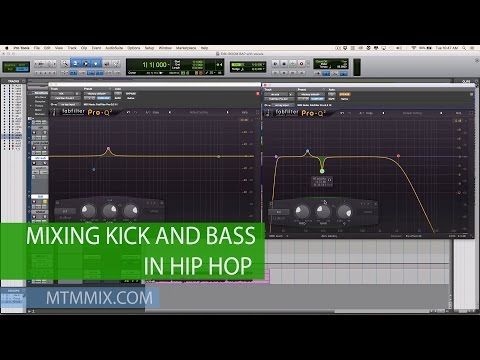This screenshot has height=360, width=480.
Task: Select the green EQ band node in right plugin
Action: [x=322, y=171]
